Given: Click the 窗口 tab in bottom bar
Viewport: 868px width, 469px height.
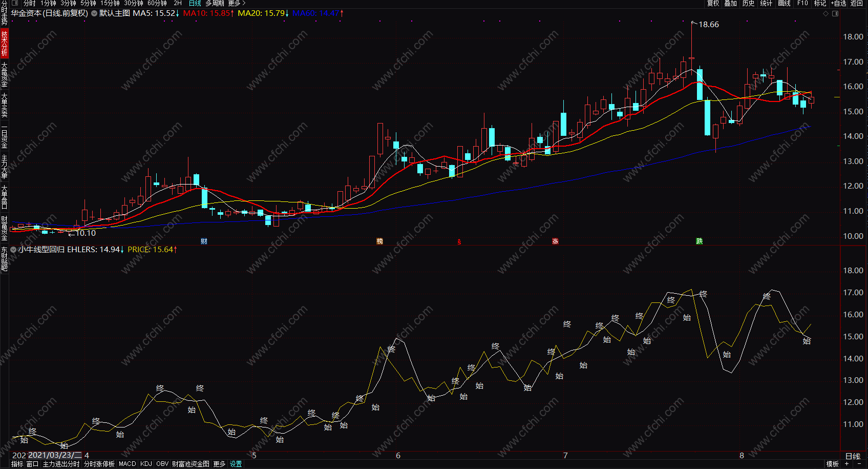Looking at the screenshot, I should pyautogui.click(x=32, y=464).
